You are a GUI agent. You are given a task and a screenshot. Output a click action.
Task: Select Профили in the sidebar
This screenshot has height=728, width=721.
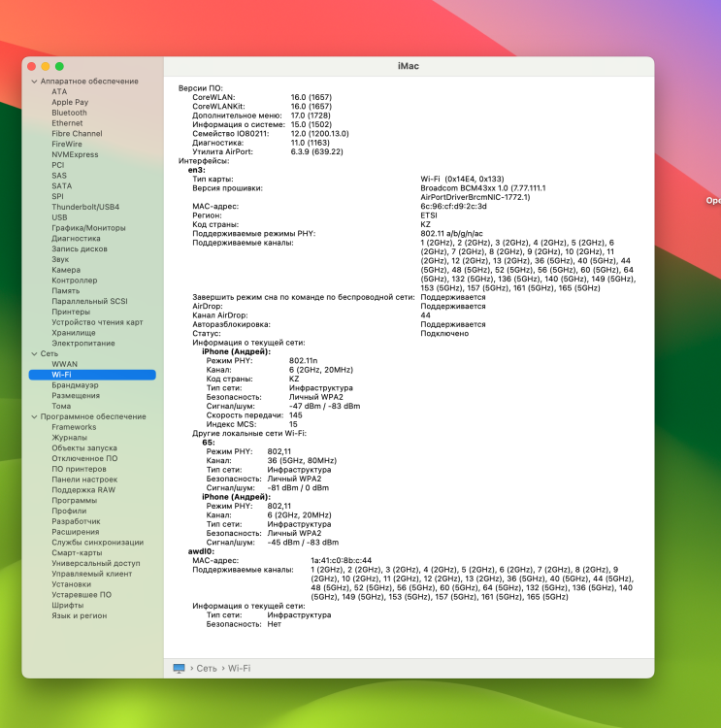click(69, 512)
